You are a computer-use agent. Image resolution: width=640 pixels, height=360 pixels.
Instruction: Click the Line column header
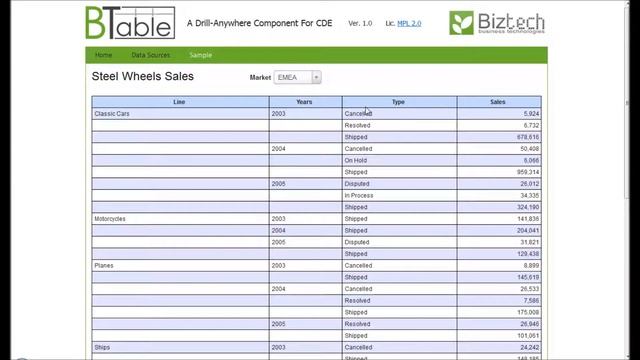180,102
